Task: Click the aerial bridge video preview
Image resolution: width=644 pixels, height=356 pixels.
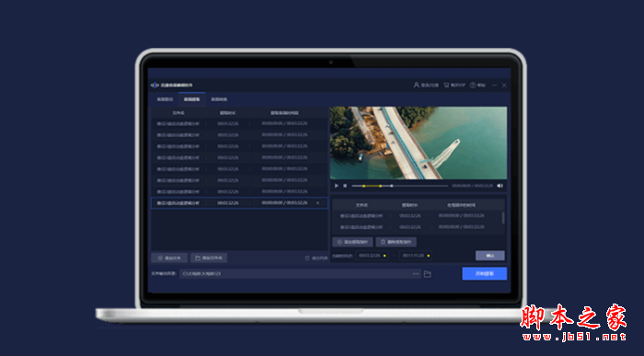Action: pyautogui.click(x=419, y=143)
